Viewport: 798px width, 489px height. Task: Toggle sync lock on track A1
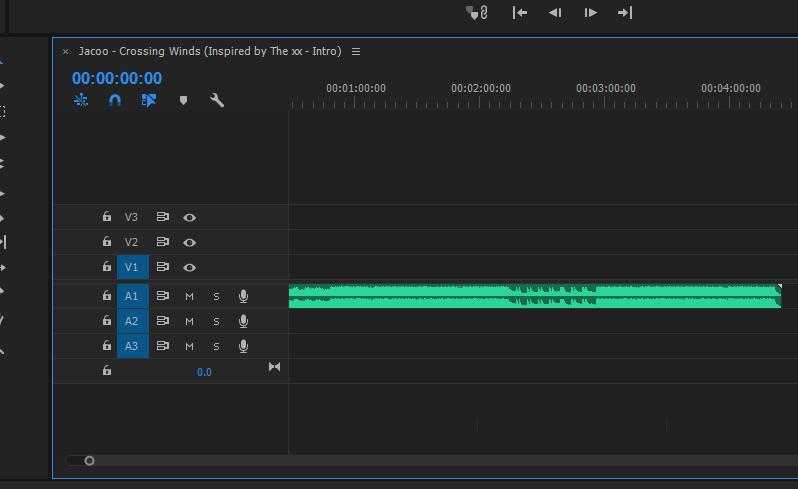click(x=162, y=296)
